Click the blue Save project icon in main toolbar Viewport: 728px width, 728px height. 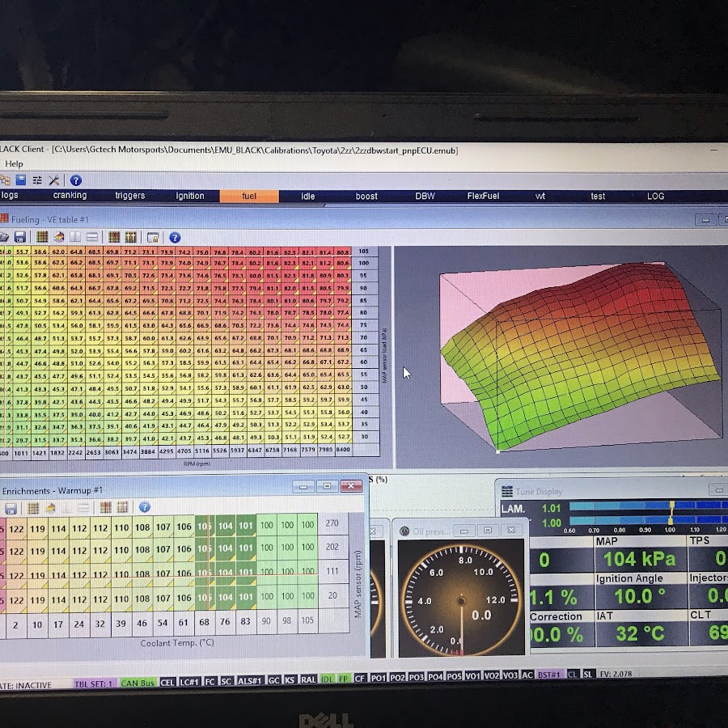tap(21, 180)
